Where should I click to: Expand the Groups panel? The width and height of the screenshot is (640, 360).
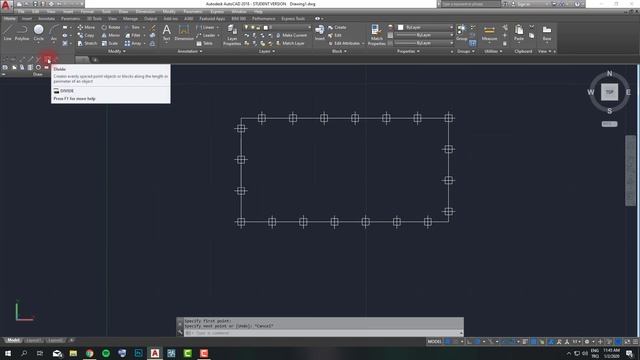(465, 51)
